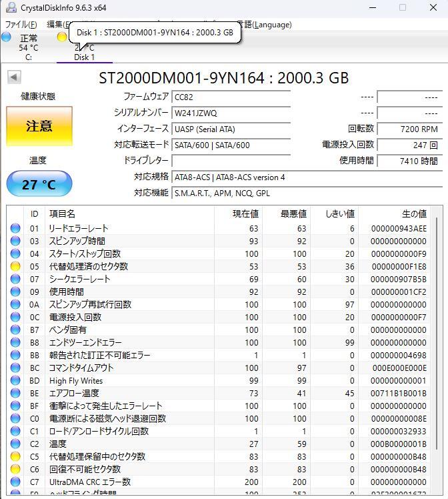Screen dimensions: 448x499
Task: Click status icon for BF 衝撃によって発生したエラーレート row
Action: click(15, 406)
